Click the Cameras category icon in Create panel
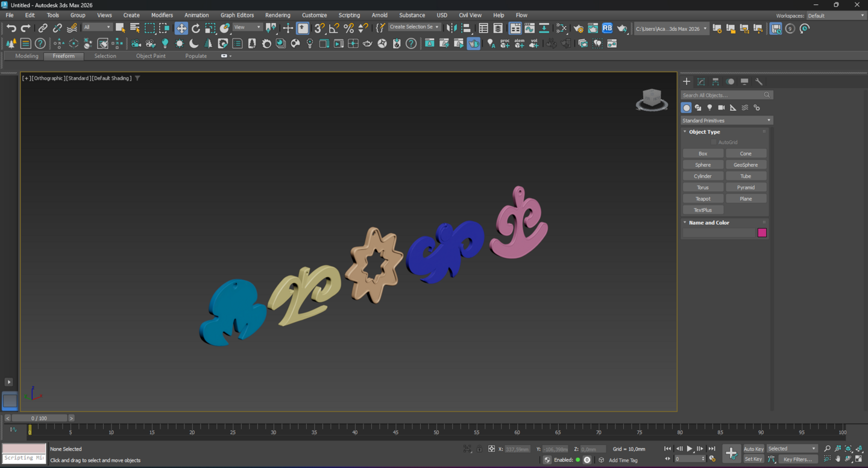Screen dimensions: 868x468 [x=721, y=108]
